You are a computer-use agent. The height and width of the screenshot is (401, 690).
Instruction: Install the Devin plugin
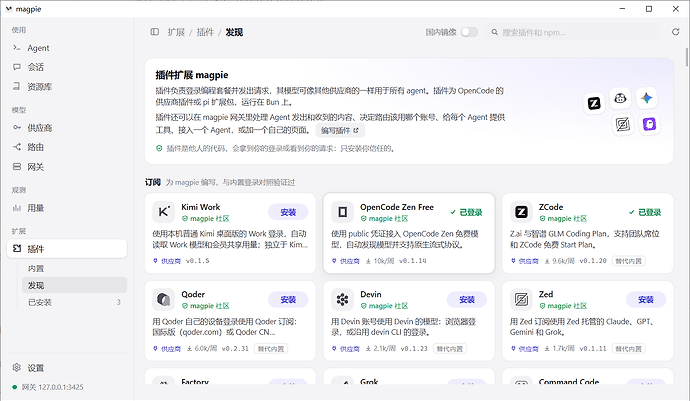(467, 299)
